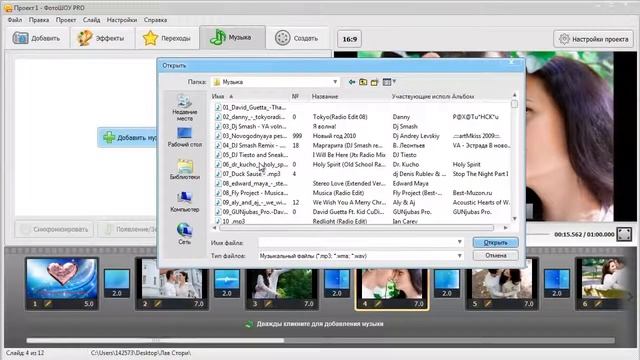
Task: Cancel the dialog with Отмена
Action: click(496, 256)
